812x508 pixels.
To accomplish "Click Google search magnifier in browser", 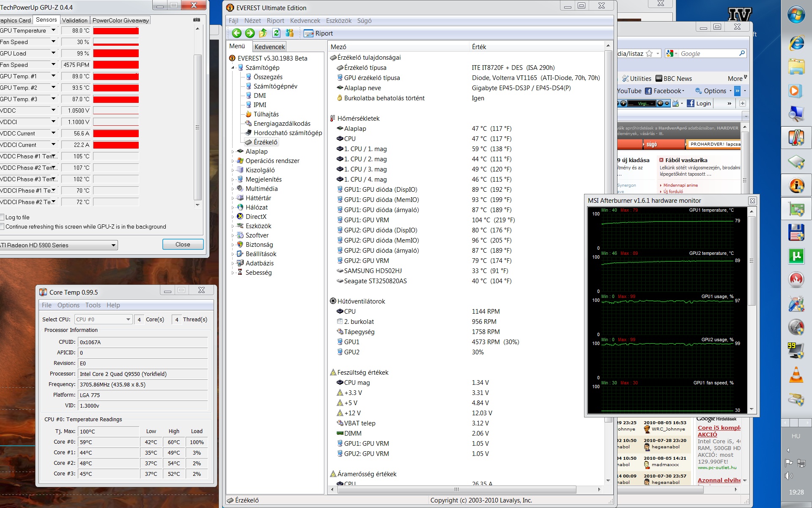I will coord(742,53).
